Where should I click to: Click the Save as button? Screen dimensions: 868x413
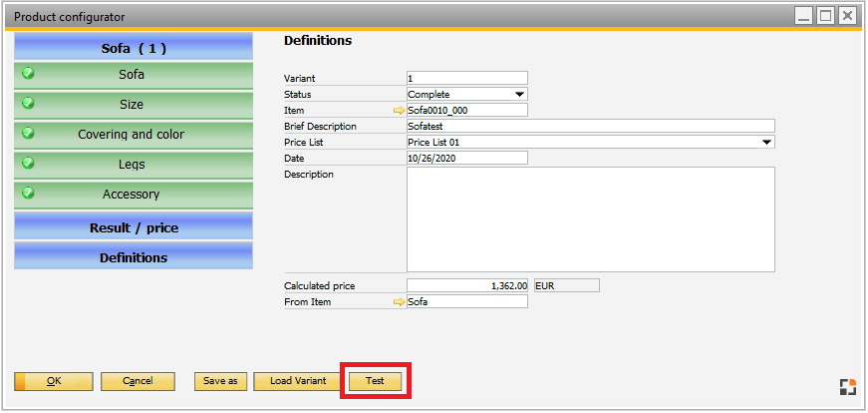tap(220, 381)
